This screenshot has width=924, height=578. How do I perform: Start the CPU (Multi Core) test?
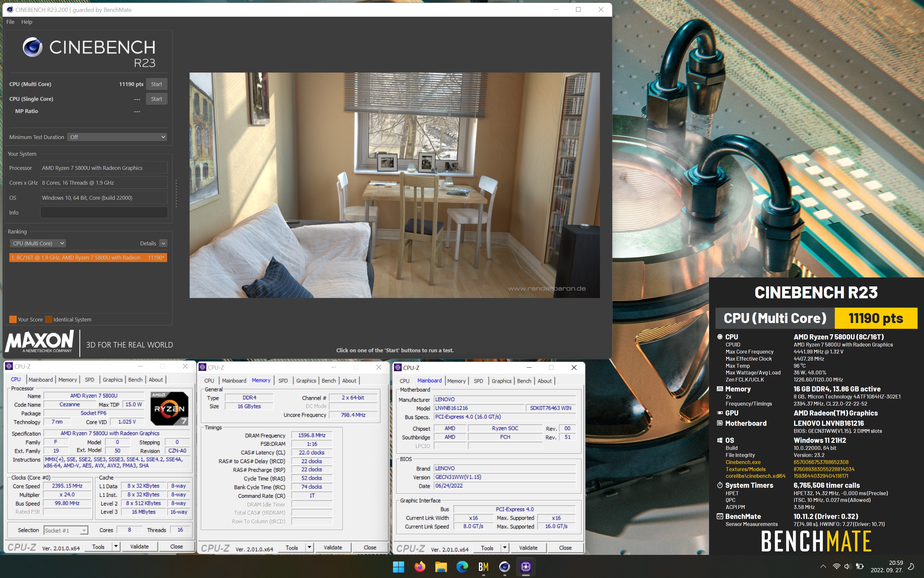157,84
